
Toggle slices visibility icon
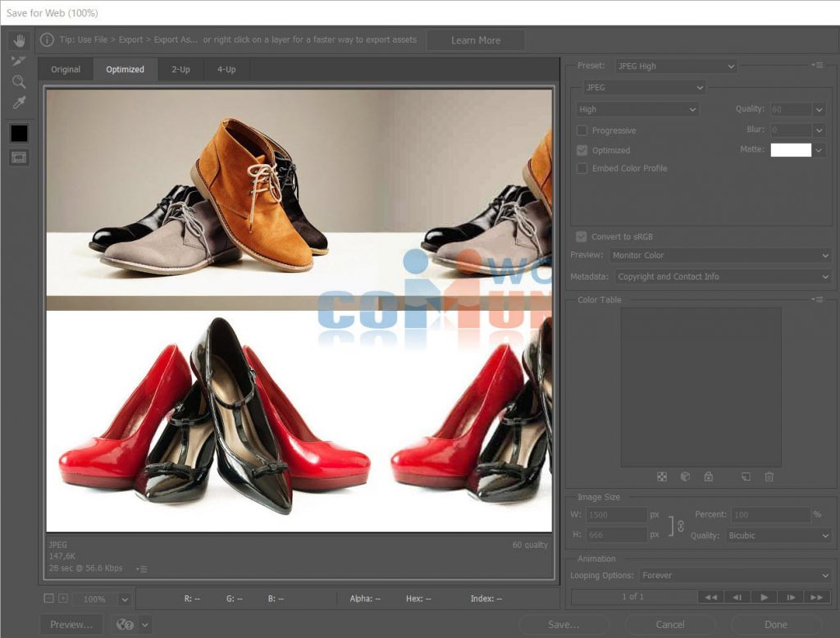click(19, 157)
